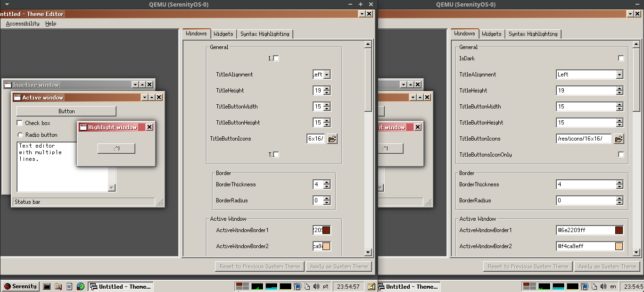644x292 pixels.
Task: Click the ActiveWindowBorder2 hex input field
Action: (x=317, y=246)
